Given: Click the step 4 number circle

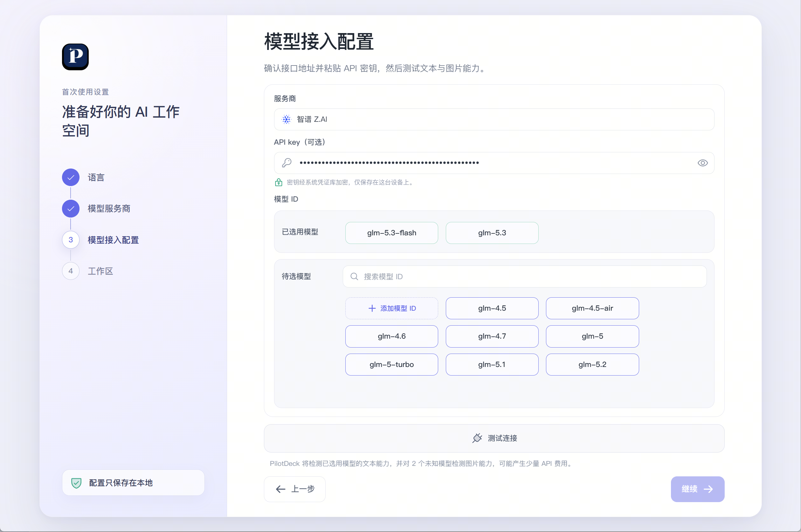Looking at the screenshot, I should pyautogui.click(x=71, y=271).
